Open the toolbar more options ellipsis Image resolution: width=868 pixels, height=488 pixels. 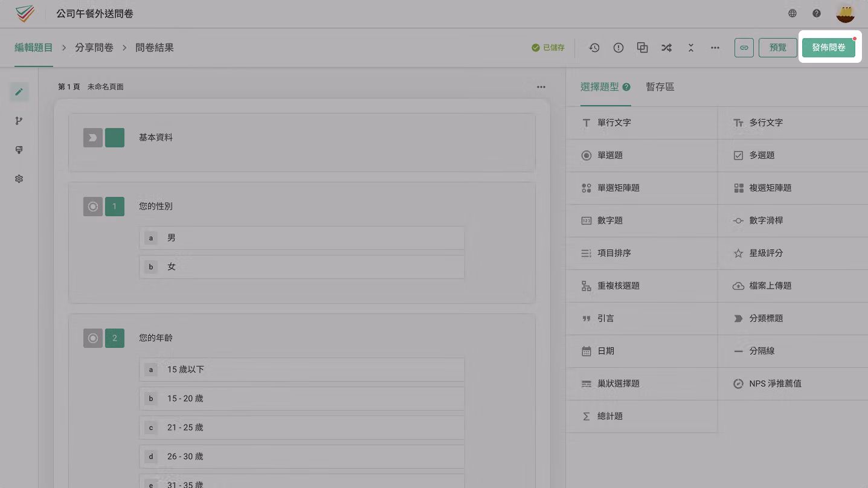pos(715,48)
